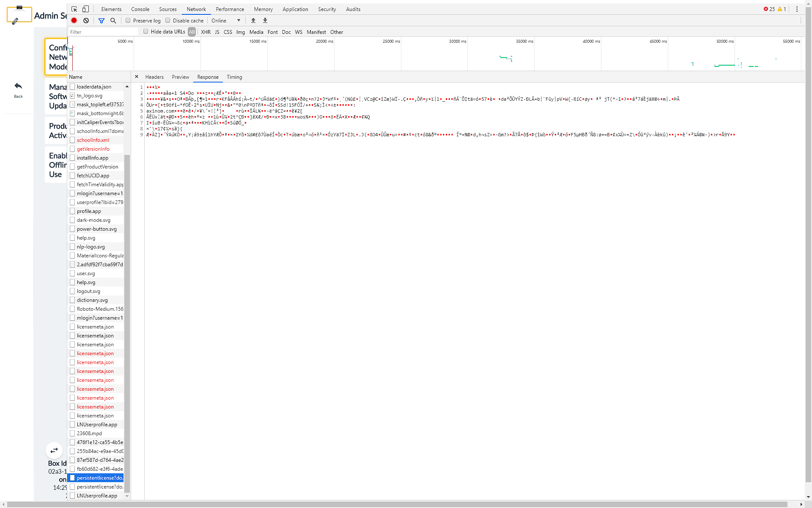
Task: Toggle the device toolbar mode
Action: point(85,9)
